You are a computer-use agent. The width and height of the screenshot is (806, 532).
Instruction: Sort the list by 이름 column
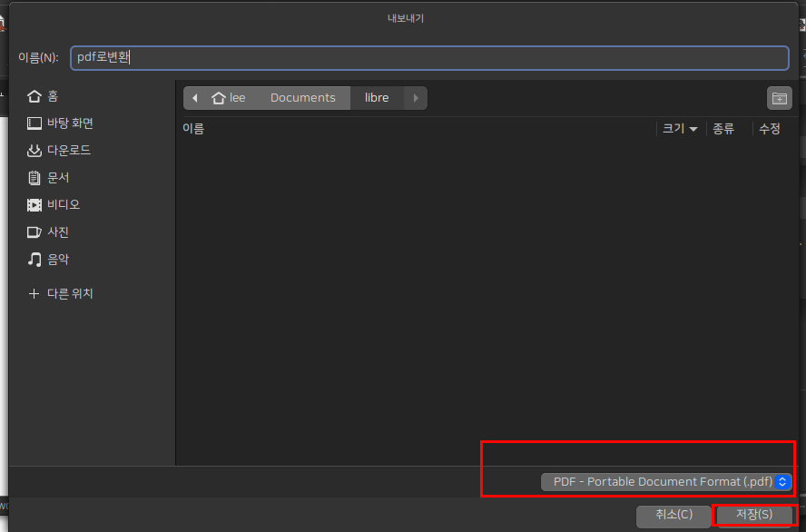193,129
